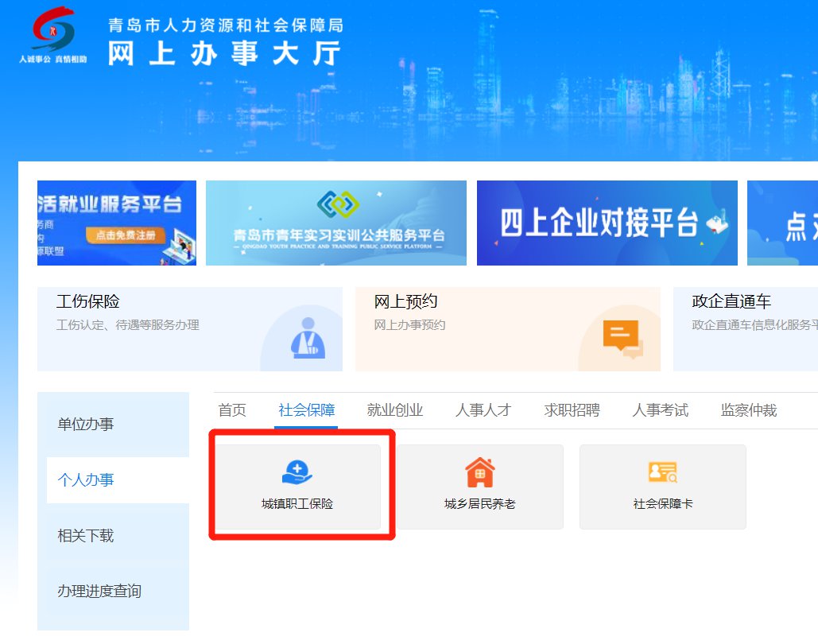The width and height of the screenshot is (818, 644).
Task: Open the 社会保障卡 orange ID card icon
Action: (662, 471)
